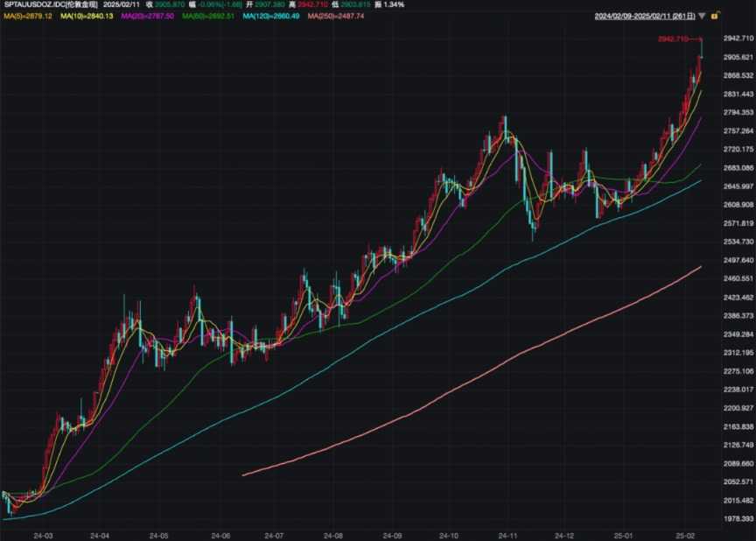The height and width of the screenshot is (541, 756).
Task: Click the yellow lock icon
Action: click(716, 16)
